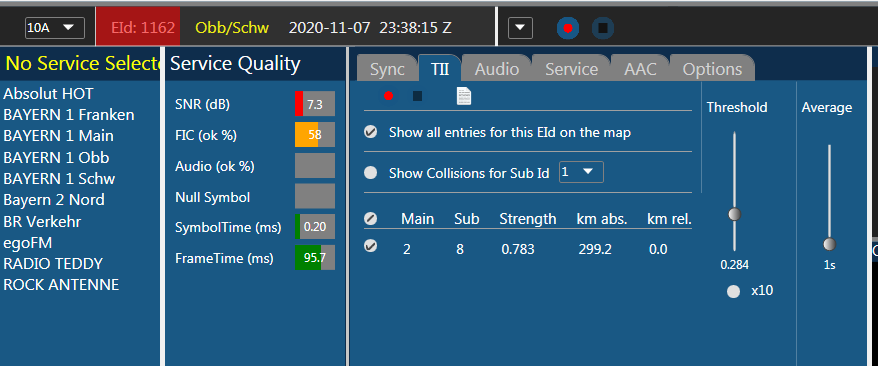
Task: Switch to the Sync tab
Action: (x=387, y=69)
